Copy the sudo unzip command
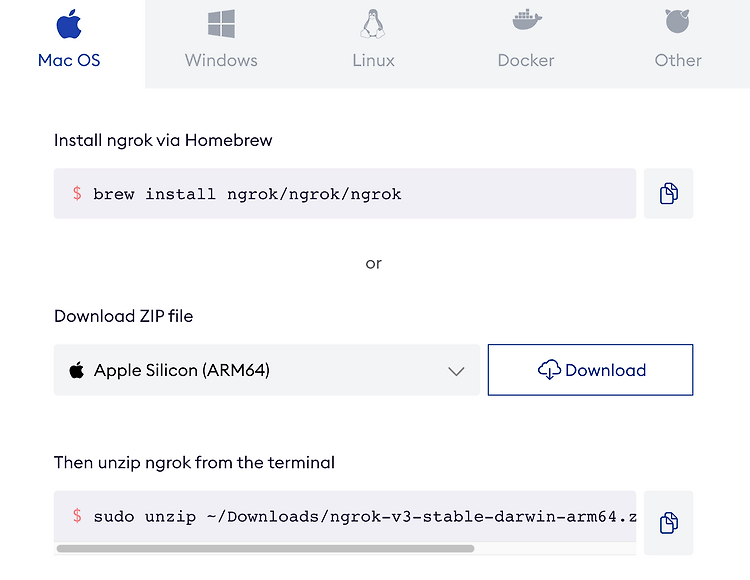 (x=668, y=523)
